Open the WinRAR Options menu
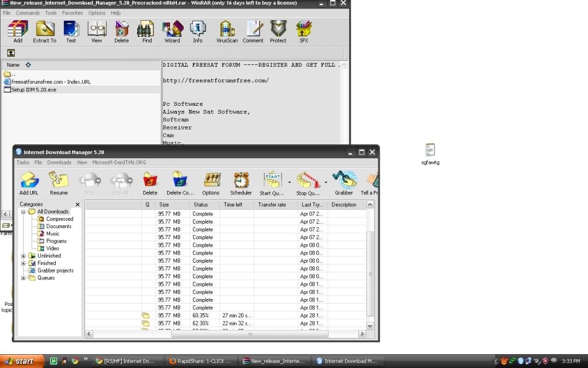Viewport: 588px width, 368px height. 96,13
